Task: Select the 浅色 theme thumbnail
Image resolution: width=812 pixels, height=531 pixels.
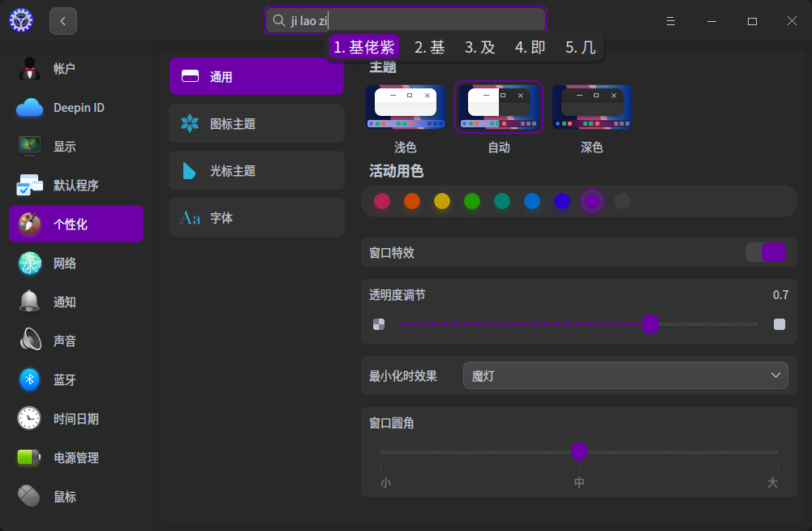Action: tap(406, 107)
